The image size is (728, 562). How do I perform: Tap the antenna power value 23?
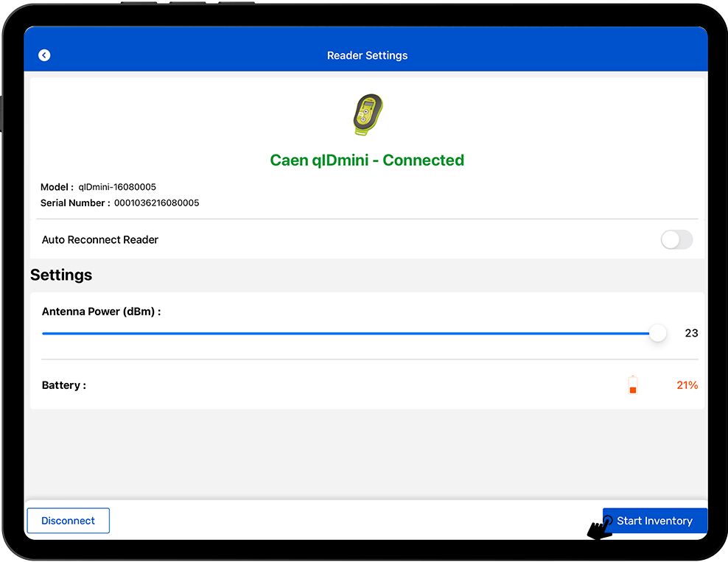pos(691,333)
